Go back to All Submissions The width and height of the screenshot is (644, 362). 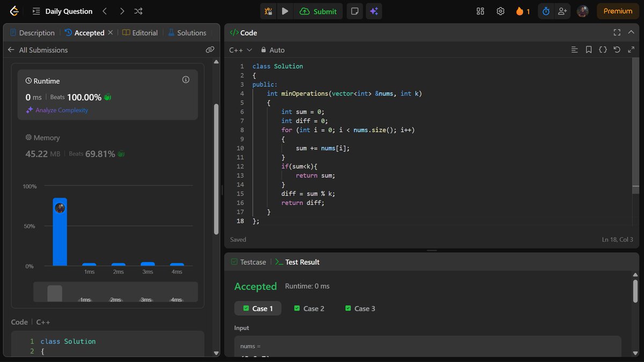pos(38,50)
